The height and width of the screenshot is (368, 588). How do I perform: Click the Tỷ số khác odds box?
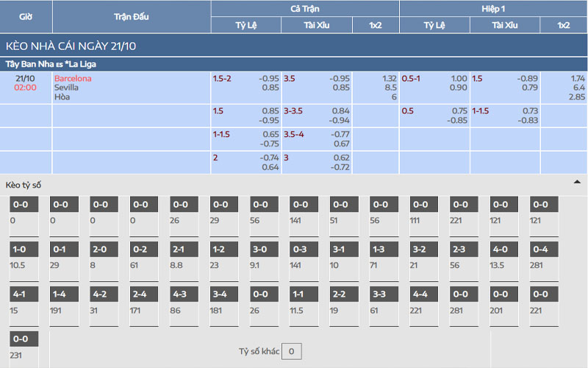292,352
